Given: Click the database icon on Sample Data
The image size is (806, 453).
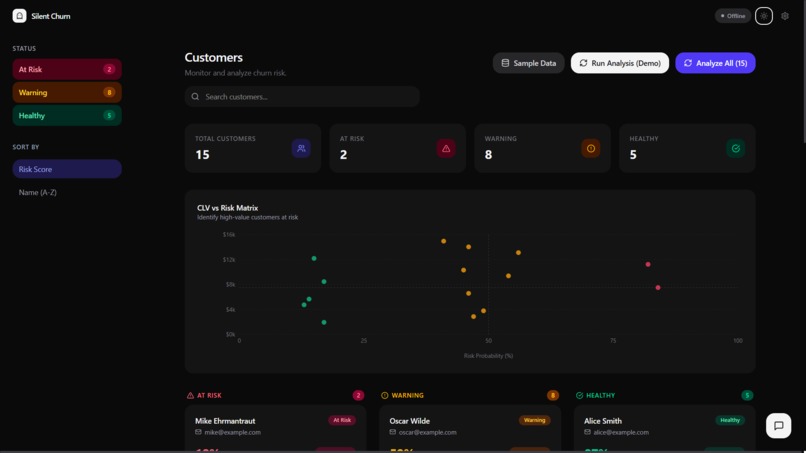Looking at the screenshot, I should pos(505,63).
